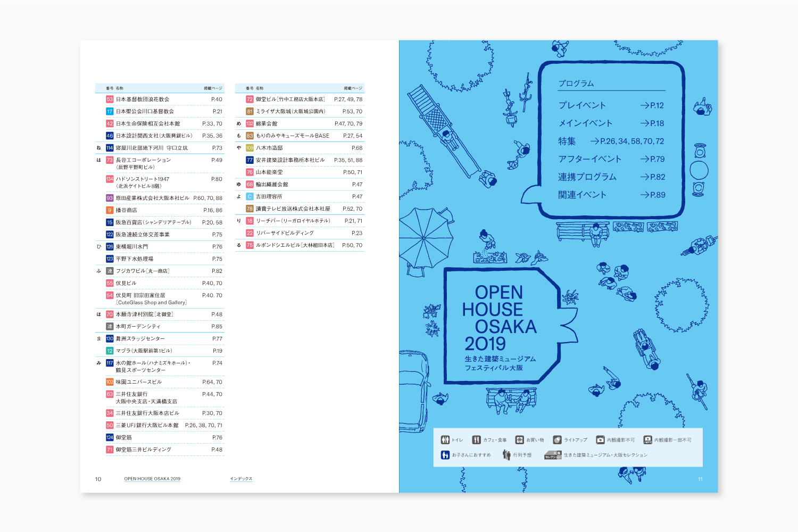Click the ライトアップ light-up legend icon
The image size is (798, 532).
[x=557, y=440]
